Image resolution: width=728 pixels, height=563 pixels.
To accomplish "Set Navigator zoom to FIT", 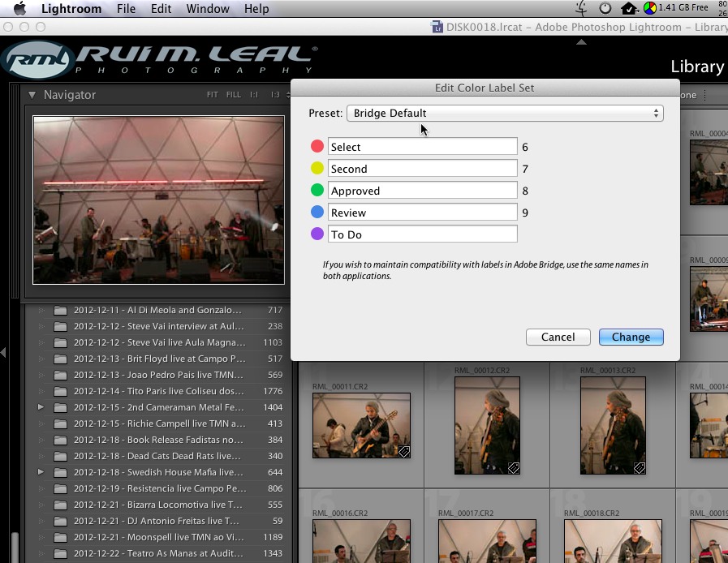I will 212,95.
